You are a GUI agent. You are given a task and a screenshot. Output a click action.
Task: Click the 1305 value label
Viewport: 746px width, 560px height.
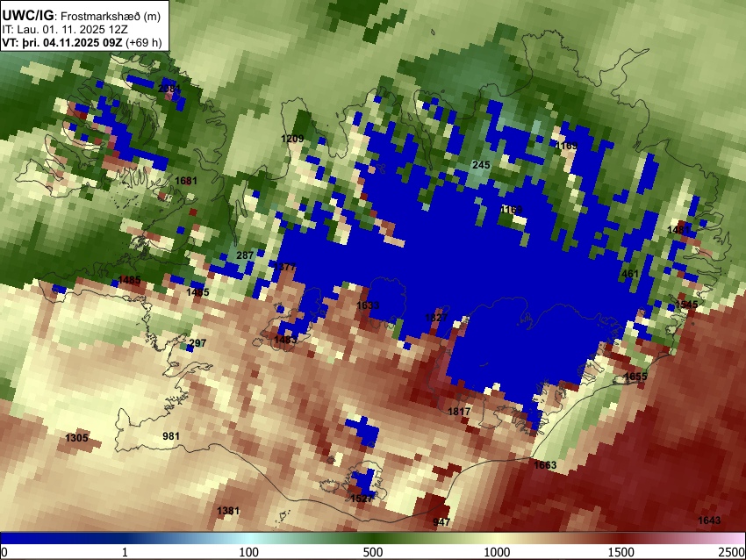click(x=76, y=438)
